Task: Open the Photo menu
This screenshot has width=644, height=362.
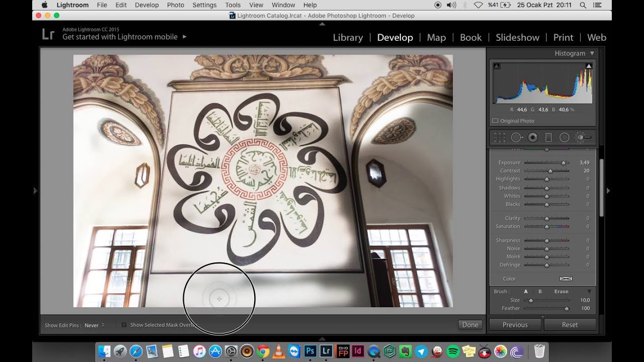Action: click(x=176, y=5)
